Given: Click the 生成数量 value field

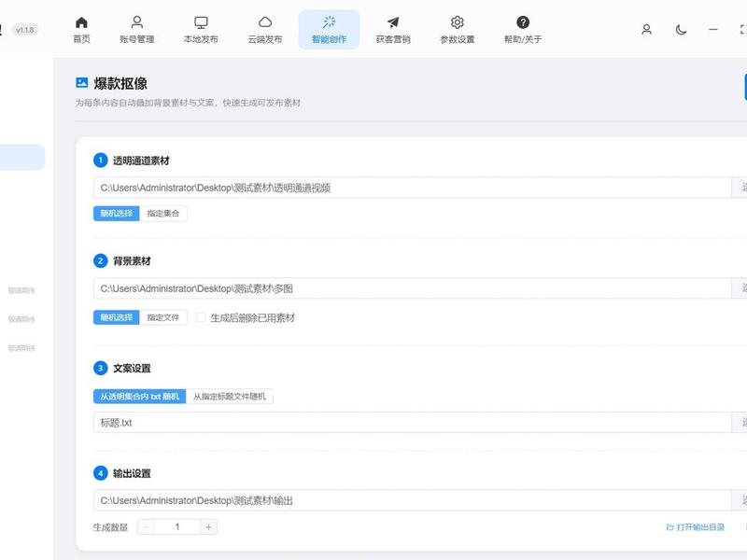Looking at the screenshot, I should pyautogui.click(x=177, y=527).
